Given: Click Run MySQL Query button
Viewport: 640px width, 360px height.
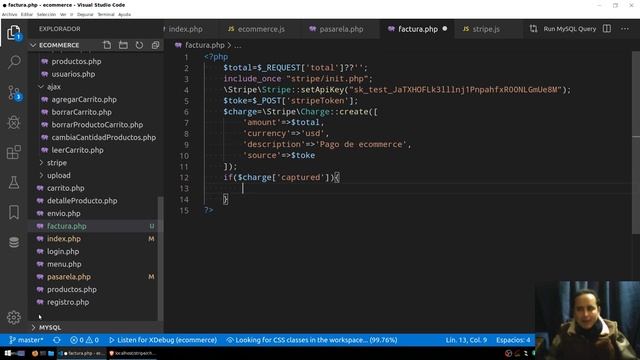Looking at the screenshot, I should (569, 29).
